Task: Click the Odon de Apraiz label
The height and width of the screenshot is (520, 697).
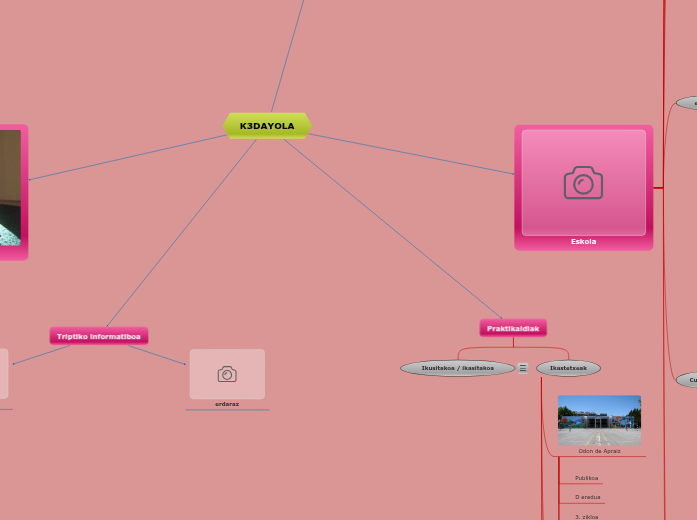Action: coord(599,451)
